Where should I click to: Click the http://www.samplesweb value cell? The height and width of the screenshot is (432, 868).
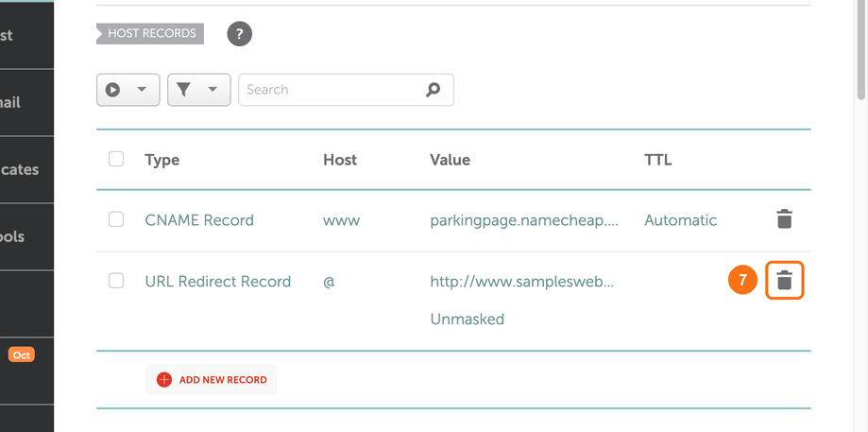click(522, 282)
